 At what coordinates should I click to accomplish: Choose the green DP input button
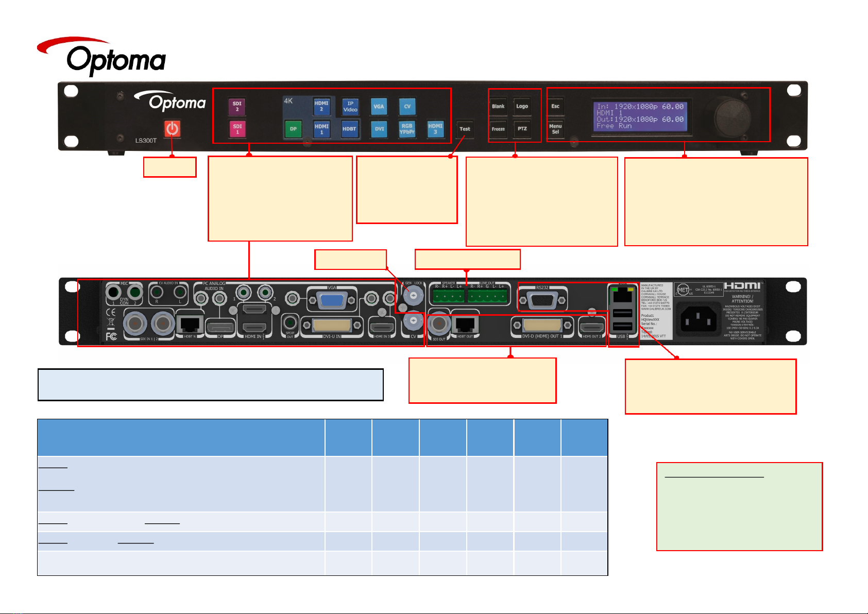click(293, 129)
